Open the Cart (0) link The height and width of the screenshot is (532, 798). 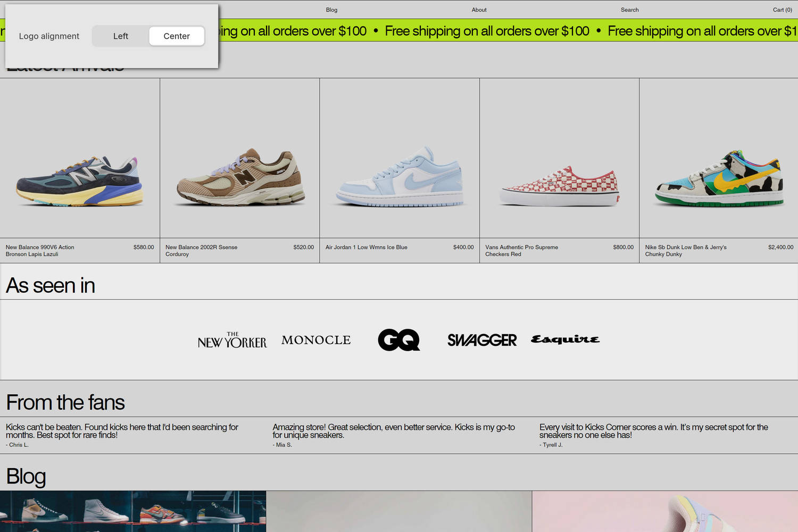click(782, 10)
